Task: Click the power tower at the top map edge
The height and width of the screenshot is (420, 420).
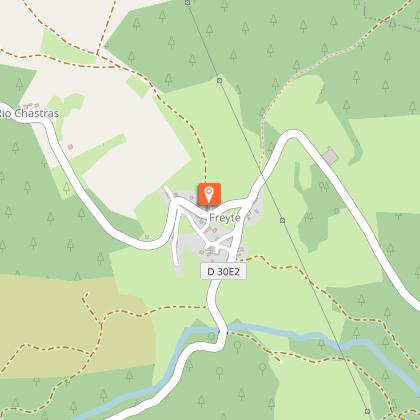Action: pyautogui.click(x=188, y=3)
